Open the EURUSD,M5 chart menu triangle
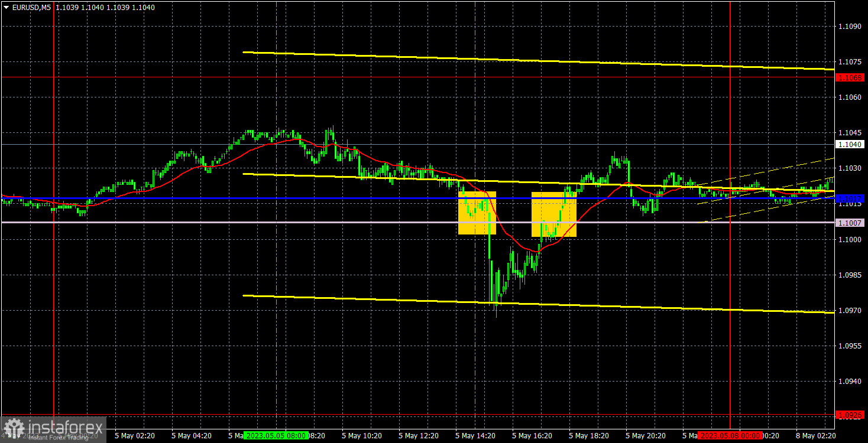This screenshot has width=868, height=443. pos(6,8)
